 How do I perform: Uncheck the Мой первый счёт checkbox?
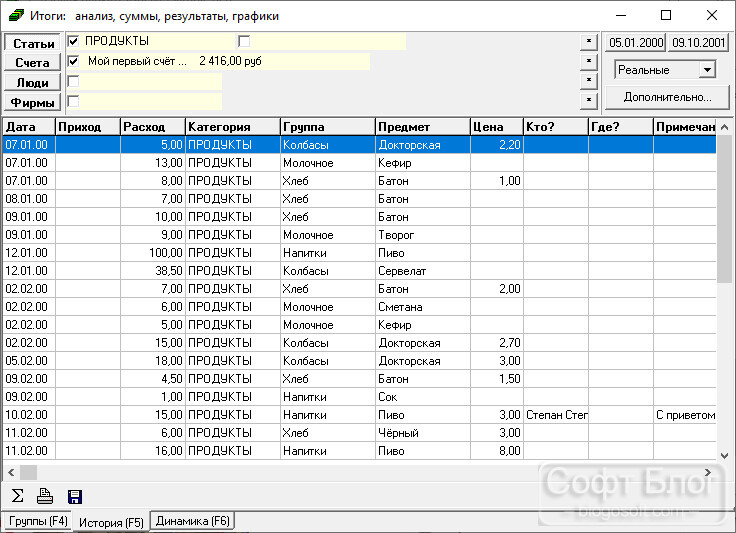click(x=73, y=61)
